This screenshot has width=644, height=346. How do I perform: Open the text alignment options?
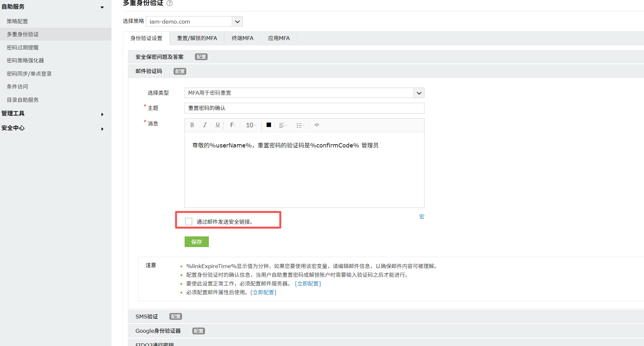283,125
